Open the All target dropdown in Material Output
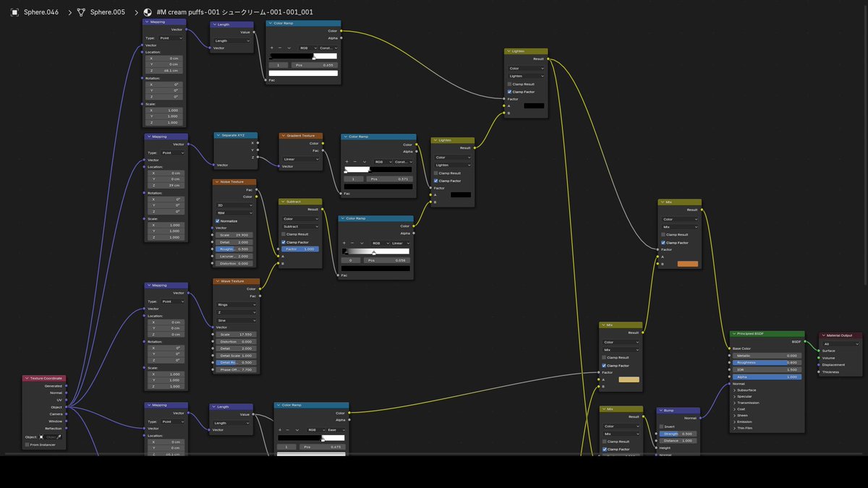Image resolution: width=868 pixels, height=488 pixels. point(840,344)
